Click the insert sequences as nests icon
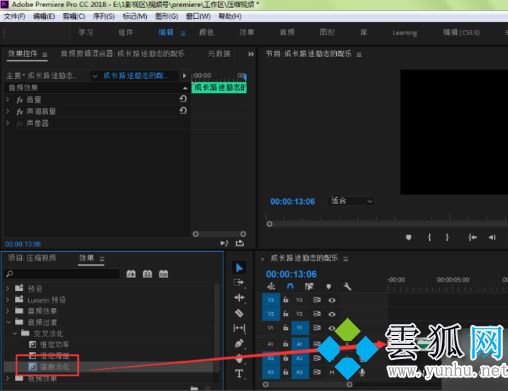 pyautogui.click(x=271, y=286)
